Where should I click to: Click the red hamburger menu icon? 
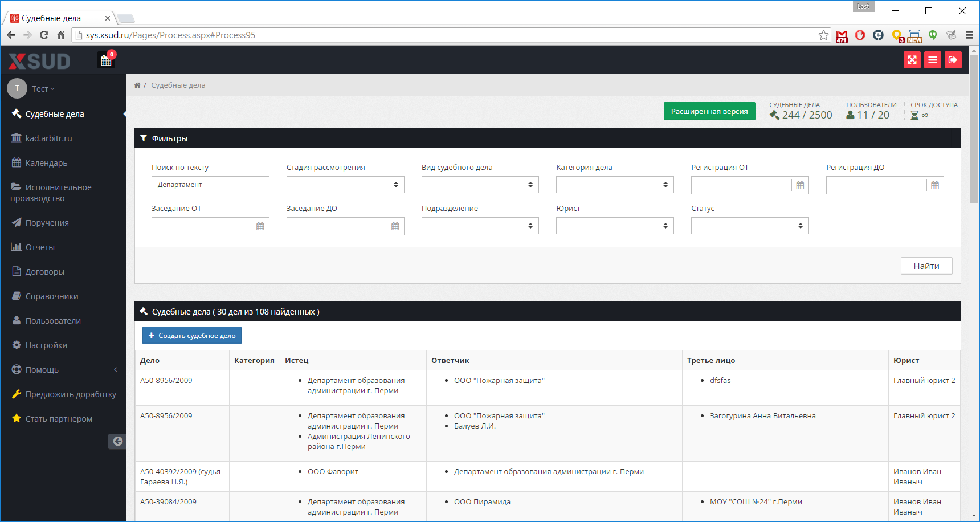coord(933,60)
